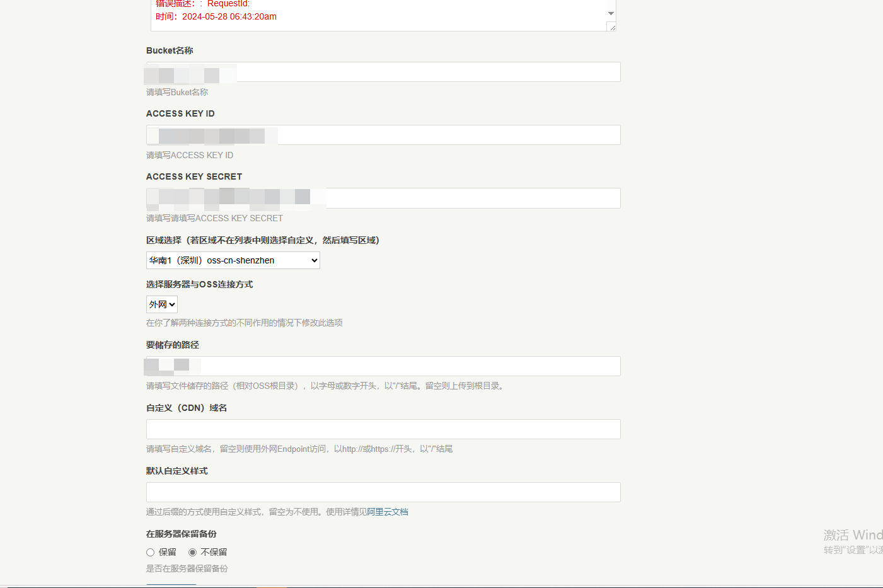The height and width of the screenshot is (588, 883).
Task: Open the 阿里云文档 link
Action: coord(388,512)
